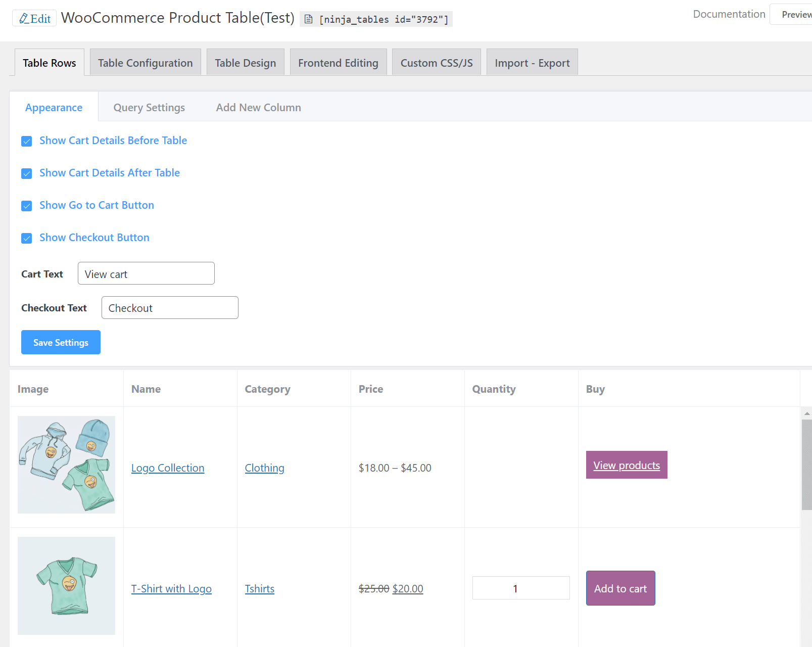Toggle the Show Checkout Button checkbox
The width and height of the screenshot is (812, 647).
(x=27, y=238)
